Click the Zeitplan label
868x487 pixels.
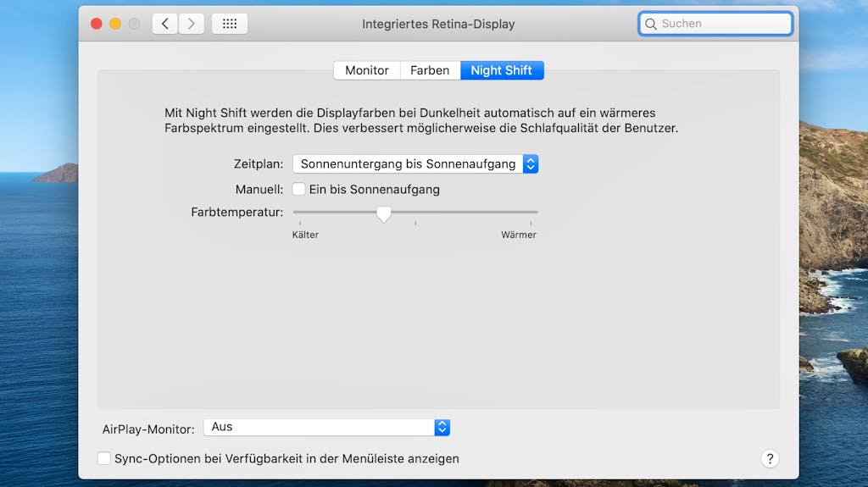[259, 163]
